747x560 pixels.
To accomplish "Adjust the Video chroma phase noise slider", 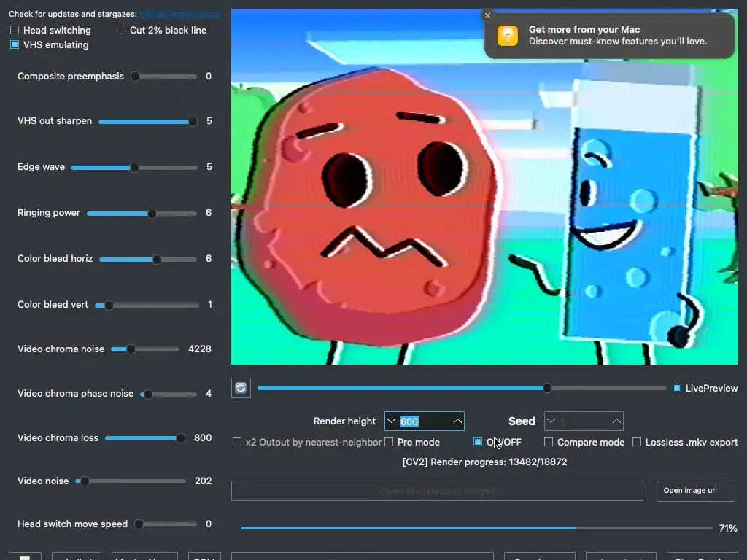I will (x=169, y=394).
